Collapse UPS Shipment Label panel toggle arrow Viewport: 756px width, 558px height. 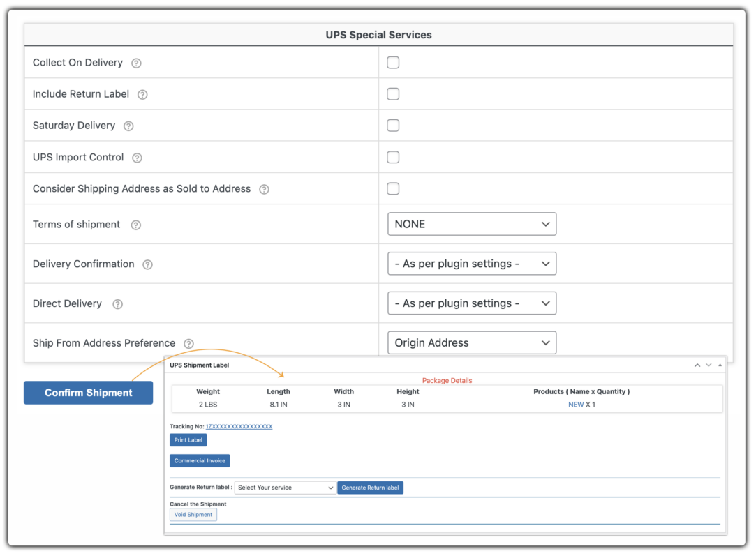pyautogui.click(x=720, y=365)
